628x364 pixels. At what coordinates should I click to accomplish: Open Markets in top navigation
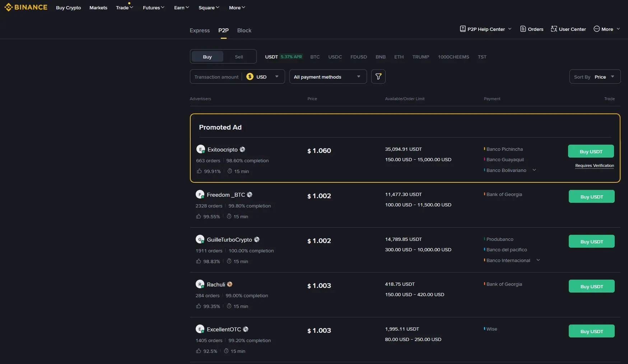tap(98, 8)
